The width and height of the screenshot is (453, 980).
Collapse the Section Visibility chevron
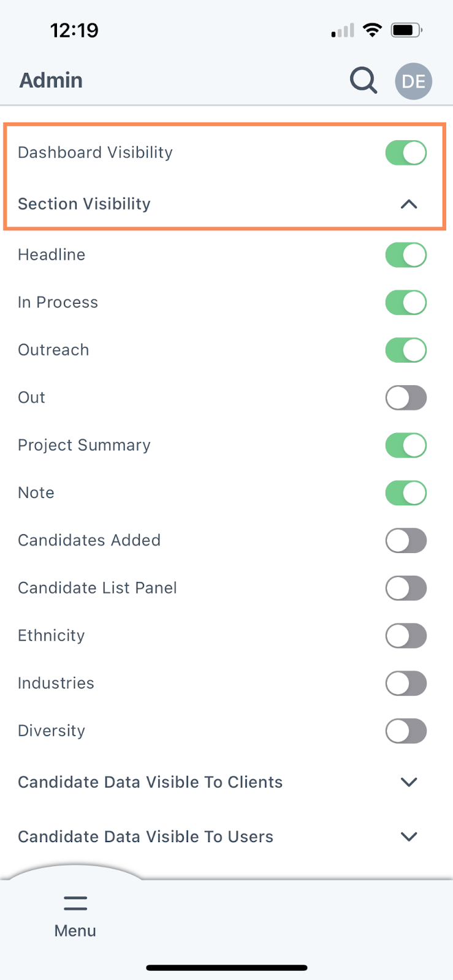(x=409, y=204)
